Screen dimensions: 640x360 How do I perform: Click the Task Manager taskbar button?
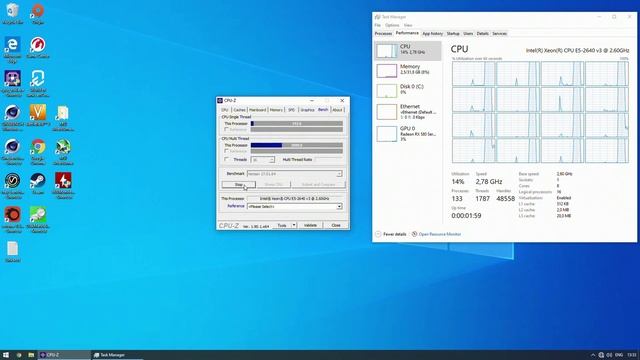click(117, 355)
